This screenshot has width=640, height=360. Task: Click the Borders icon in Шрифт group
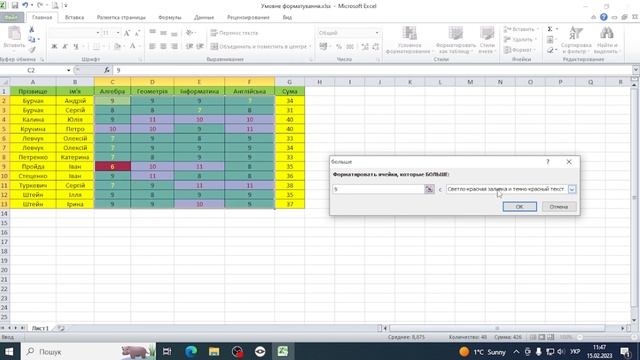click(96, 47)
